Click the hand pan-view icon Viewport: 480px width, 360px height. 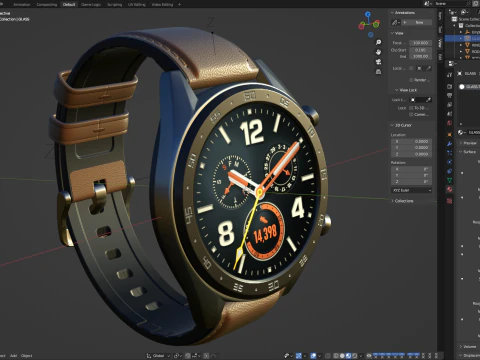[378, 52]
